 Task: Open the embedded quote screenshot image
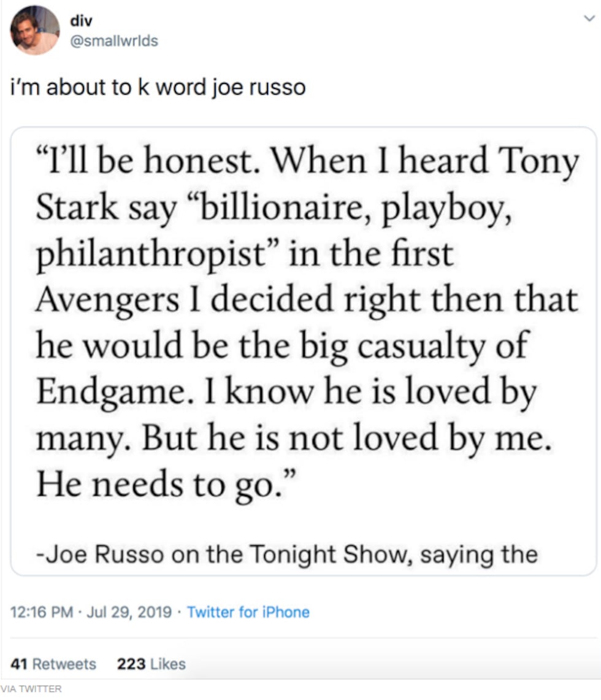coord(304,351)
